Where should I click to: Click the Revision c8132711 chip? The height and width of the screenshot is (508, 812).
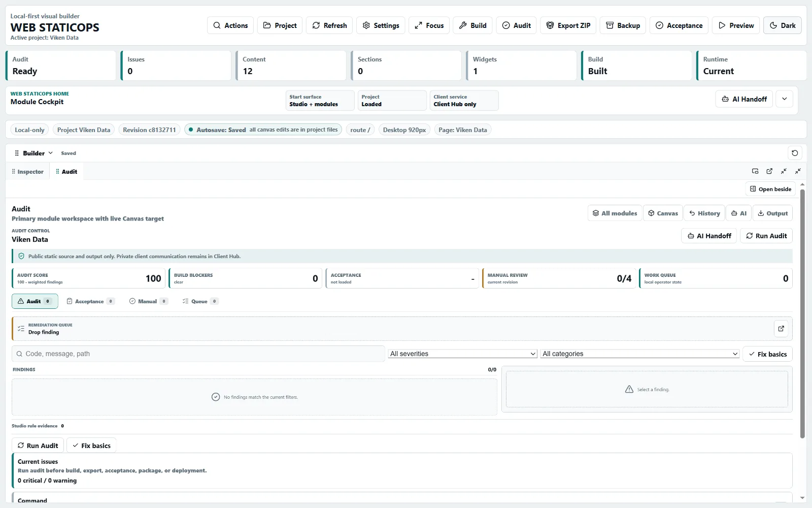click(149, 130)
